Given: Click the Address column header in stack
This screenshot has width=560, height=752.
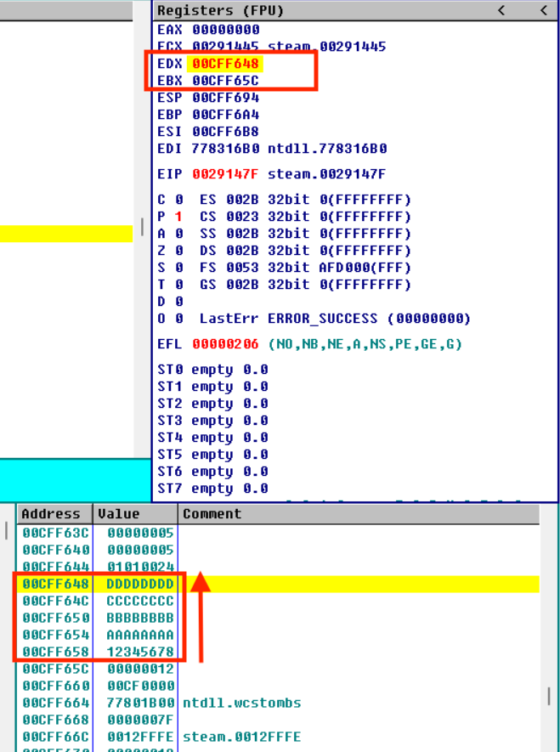Looking at the screenshot, I should [x=51, y=514].
